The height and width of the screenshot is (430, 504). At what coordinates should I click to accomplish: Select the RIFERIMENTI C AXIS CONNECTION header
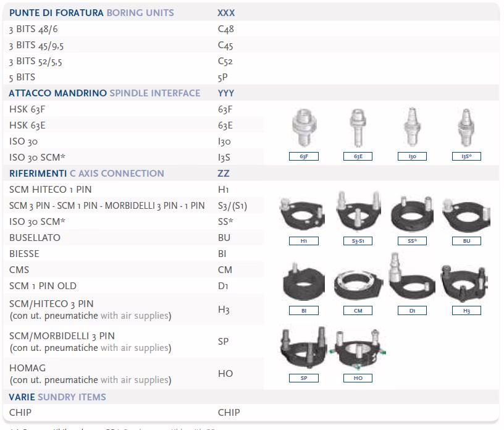point(86,174)
